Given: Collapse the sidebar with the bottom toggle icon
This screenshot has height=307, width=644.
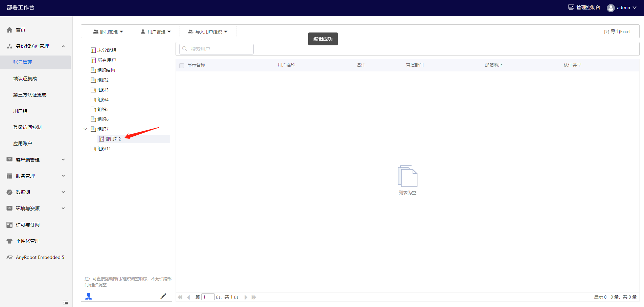Looking at the screenshot, I should pos(66,303).
